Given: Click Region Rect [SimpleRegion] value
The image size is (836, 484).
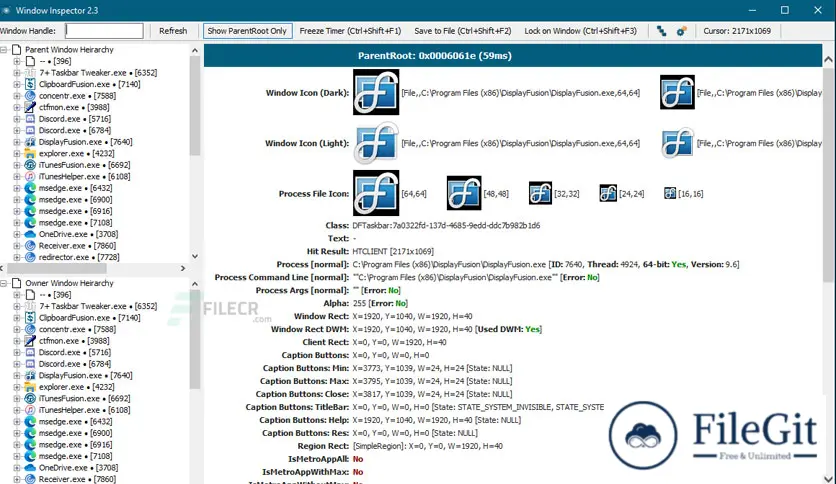Looking at the screenshot, I should pos(428,446).
